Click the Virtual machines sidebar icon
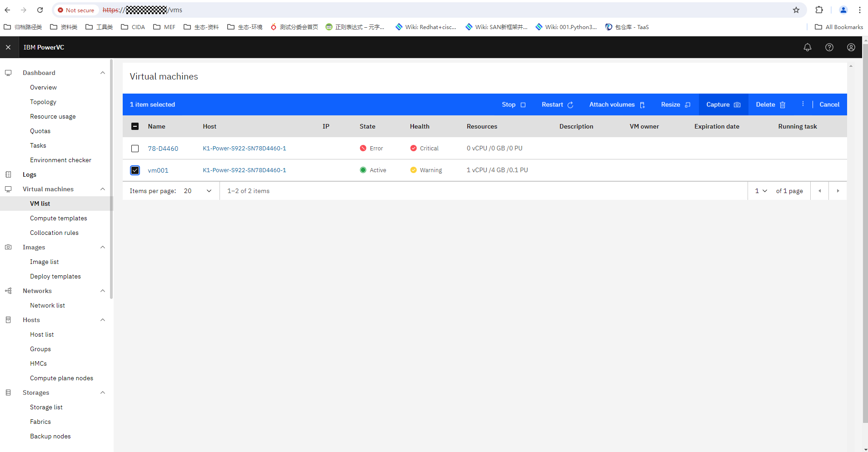This screenshot has width=868, height=452. (x=8, y=189)
